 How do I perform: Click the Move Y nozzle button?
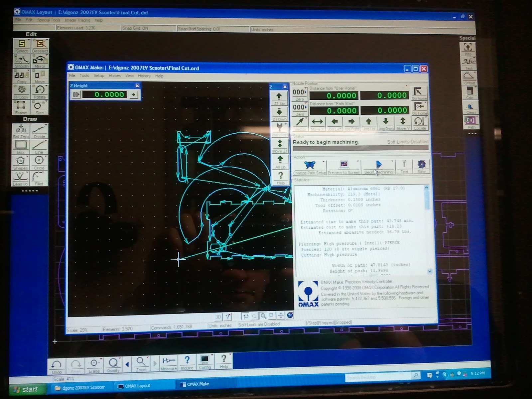403,123
